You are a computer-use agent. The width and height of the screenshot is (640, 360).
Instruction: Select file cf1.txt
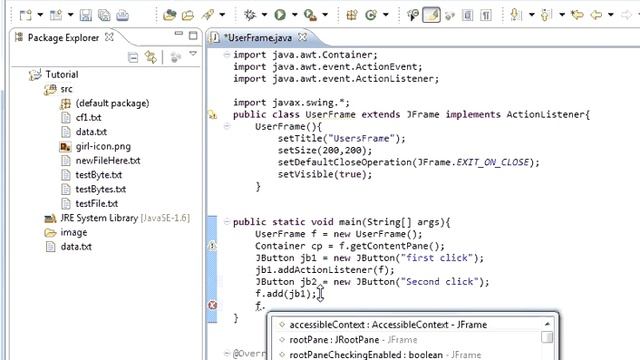[x=88, y=118]
